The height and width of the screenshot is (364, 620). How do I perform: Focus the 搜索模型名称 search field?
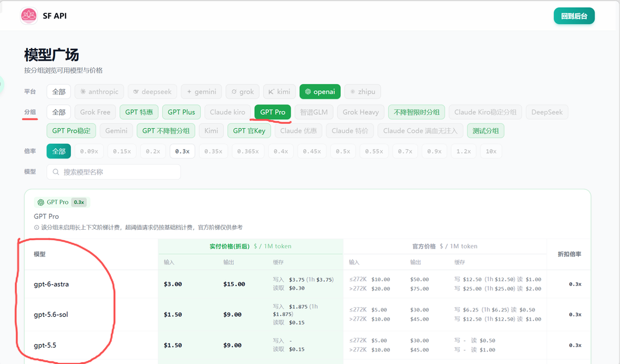113,172
